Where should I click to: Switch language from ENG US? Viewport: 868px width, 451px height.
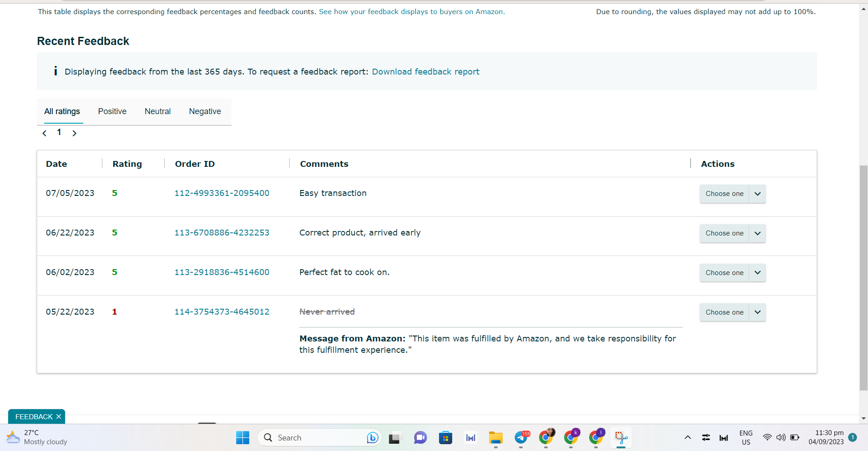tap(746, 437)
